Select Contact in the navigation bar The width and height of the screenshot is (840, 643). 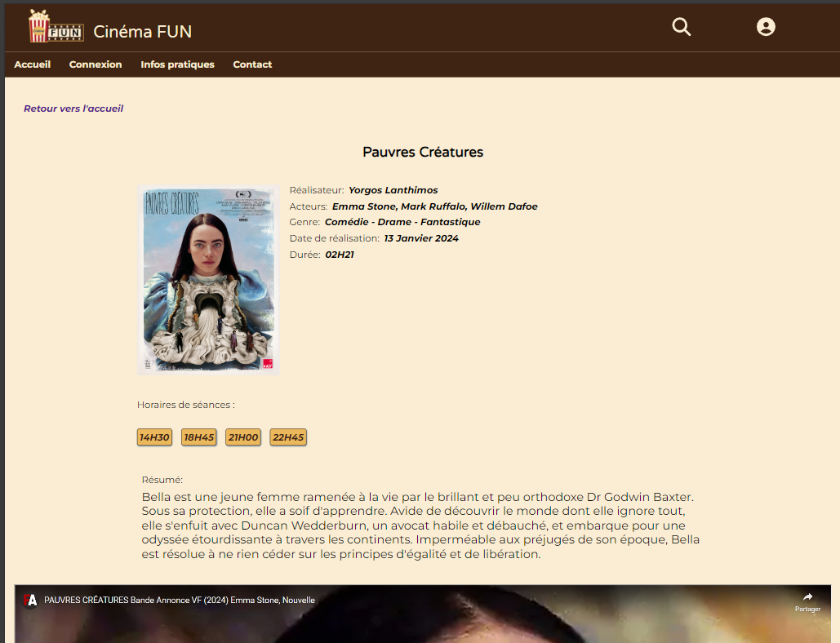252,64
